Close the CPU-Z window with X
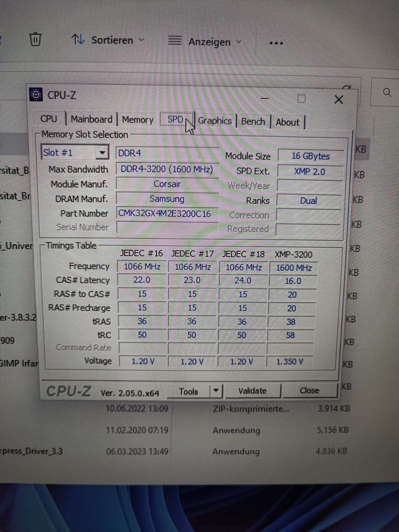 [338, 100]
